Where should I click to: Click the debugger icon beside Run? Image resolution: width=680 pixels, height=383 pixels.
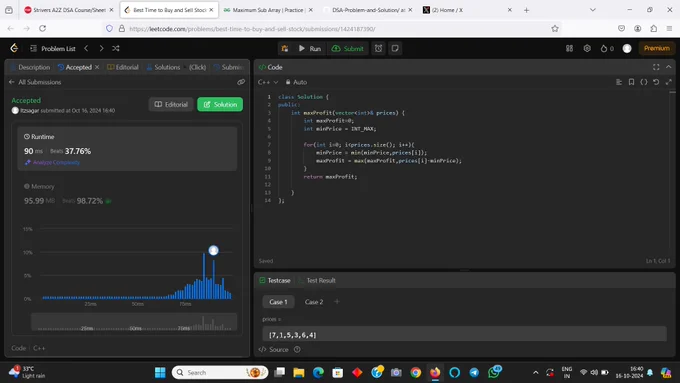point(284,49)
